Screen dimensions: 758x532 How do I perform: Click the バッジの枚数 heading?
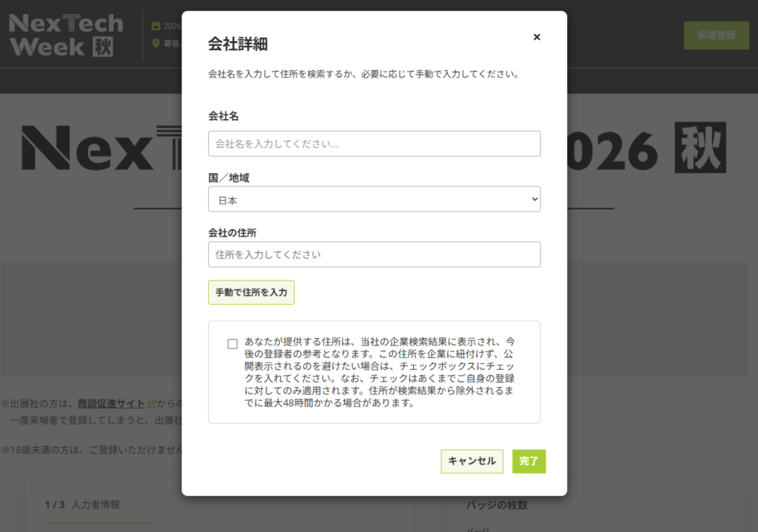tap(497, 505)
